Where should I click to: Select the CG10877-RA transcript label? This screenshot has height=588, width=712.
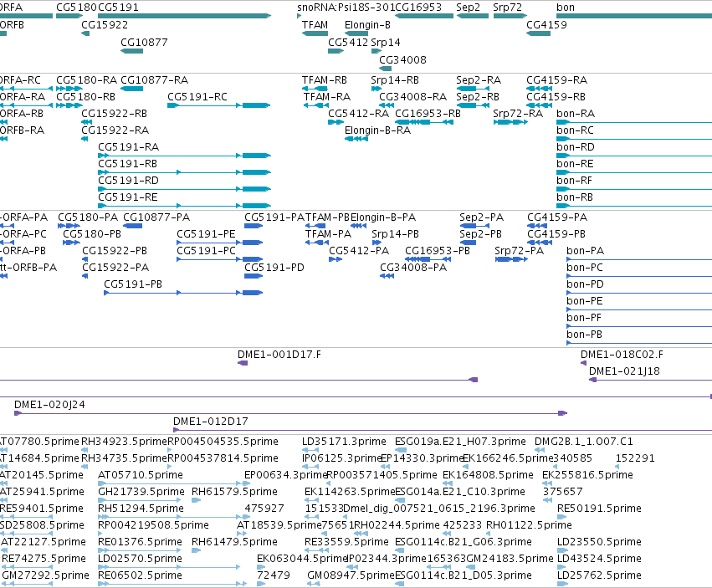point(155,80)
